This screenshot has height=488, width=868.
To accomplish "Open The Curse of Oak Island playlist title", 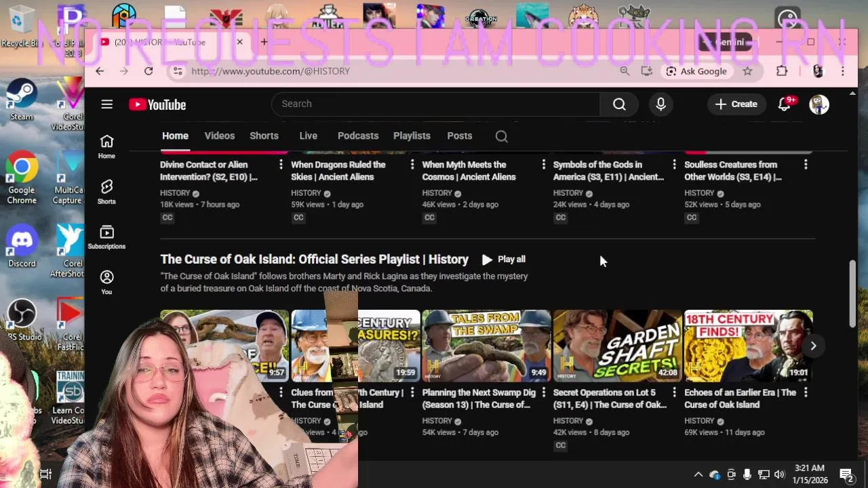I will 314,260.
